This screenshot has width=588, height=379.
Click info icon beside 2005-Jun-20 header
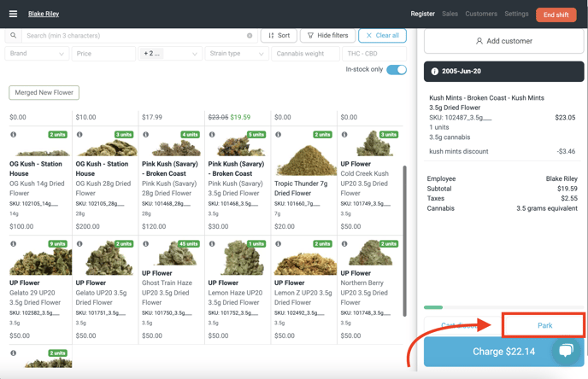(x=434, y=72)
